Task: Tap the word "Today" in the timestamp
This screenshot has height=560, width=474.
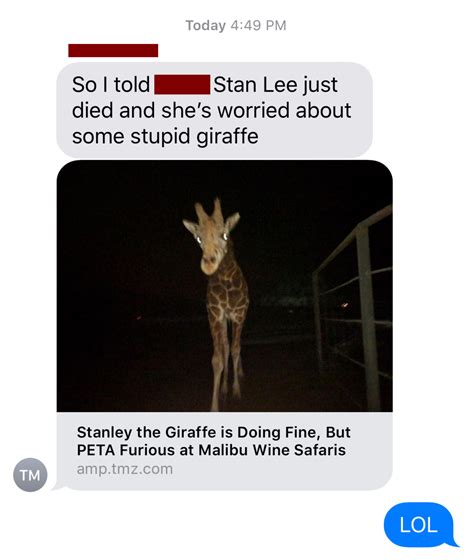Action: pyautogui.click(x=205, y=25)
